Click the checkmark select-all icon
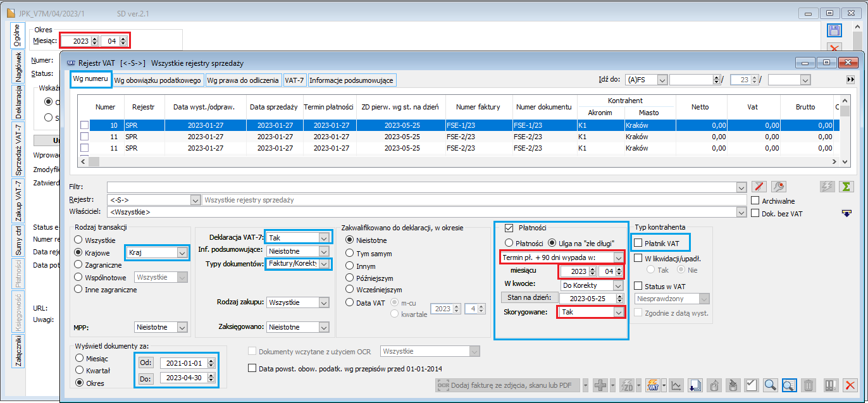This screenshot has width=868, height=403. (752, 385)
